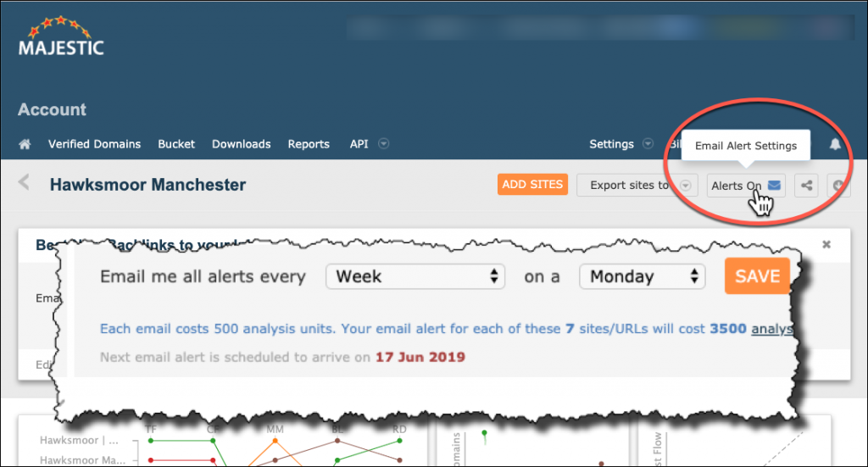The height and width of the screenshot is (467, 868).
Task: Click the Hawksmoor Ma... chart legend entry
Action: (x=82, y=460)
